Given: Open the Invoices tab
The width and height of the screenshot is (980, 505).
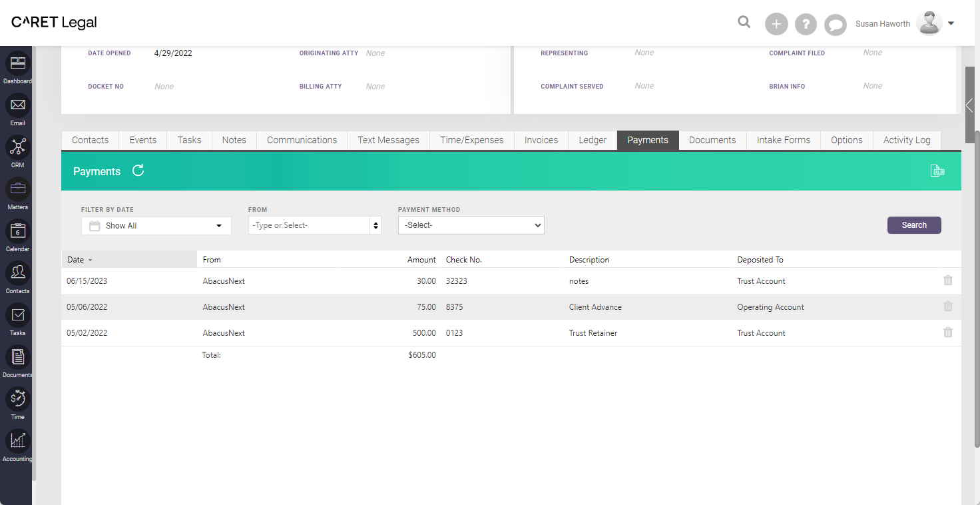Looking at the screenshot, I should (x=541, y=140).
